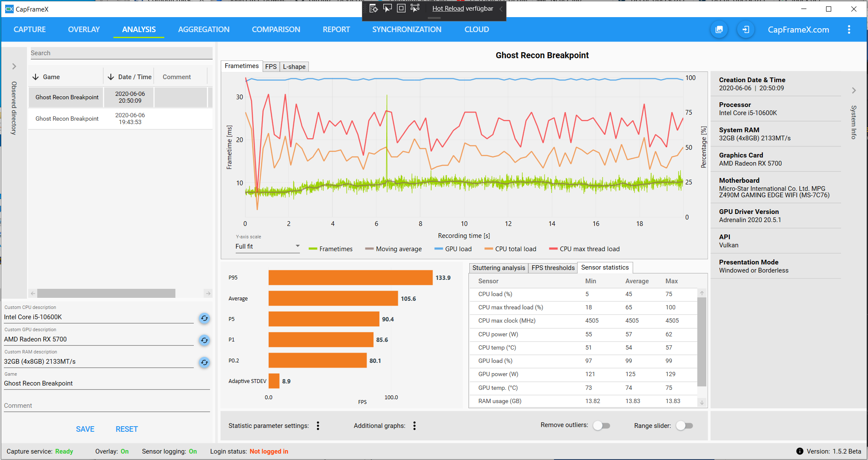Sort by Date / Time column arrow
The width and height of the screenshot is (868, 460).
click(111, 77)
